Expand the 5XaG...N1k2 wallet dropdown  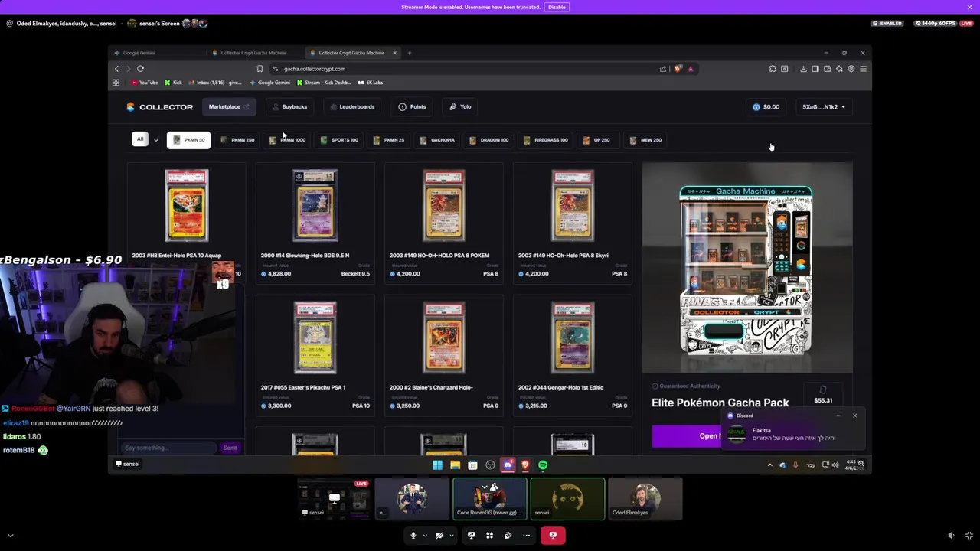824,107
